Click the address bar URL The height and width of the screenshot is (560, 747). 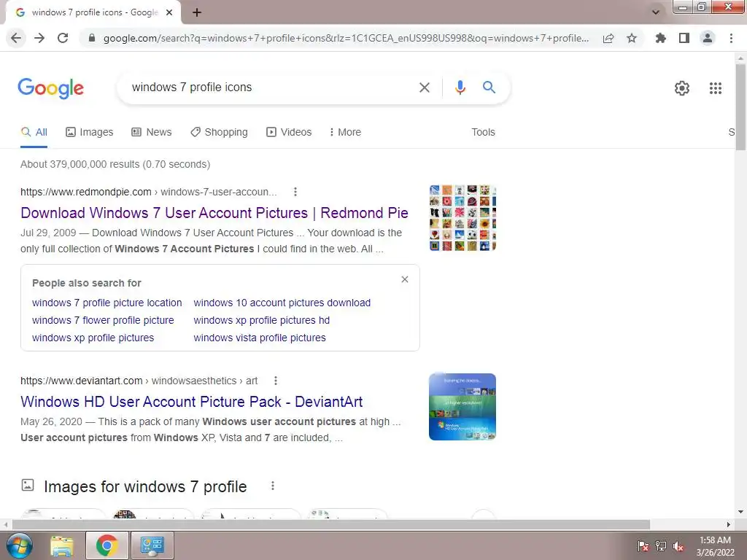pos(346,38)
